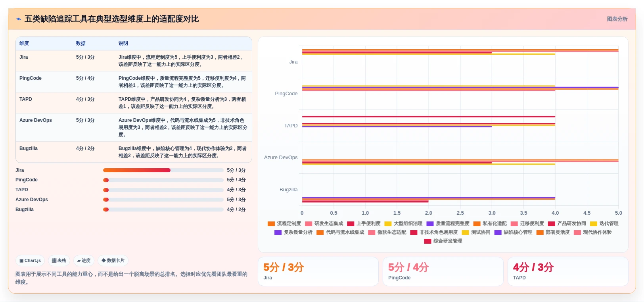Viewport: 644px width, 302px height.
Task: Click the TAPD y-axis label in chart
Action: pyautogui.click(x=291, y=126)
